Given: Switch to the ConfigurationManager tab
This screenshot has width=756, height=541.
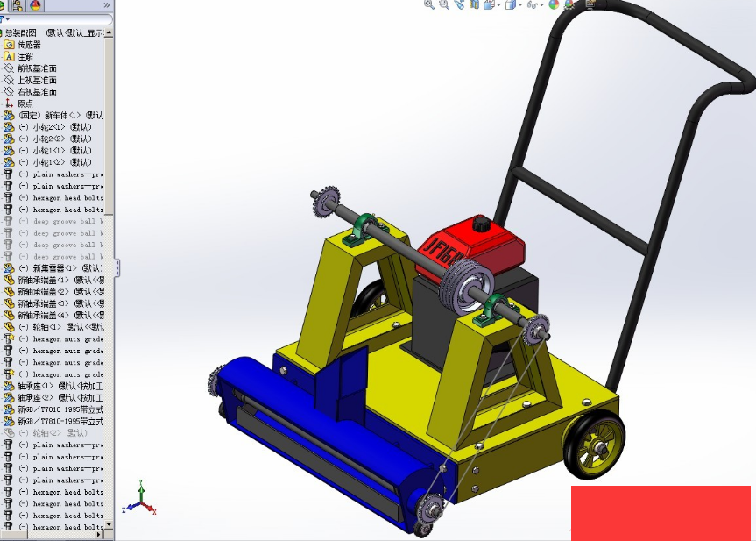Looking at the screenshot, I should [x=18, y=5].
